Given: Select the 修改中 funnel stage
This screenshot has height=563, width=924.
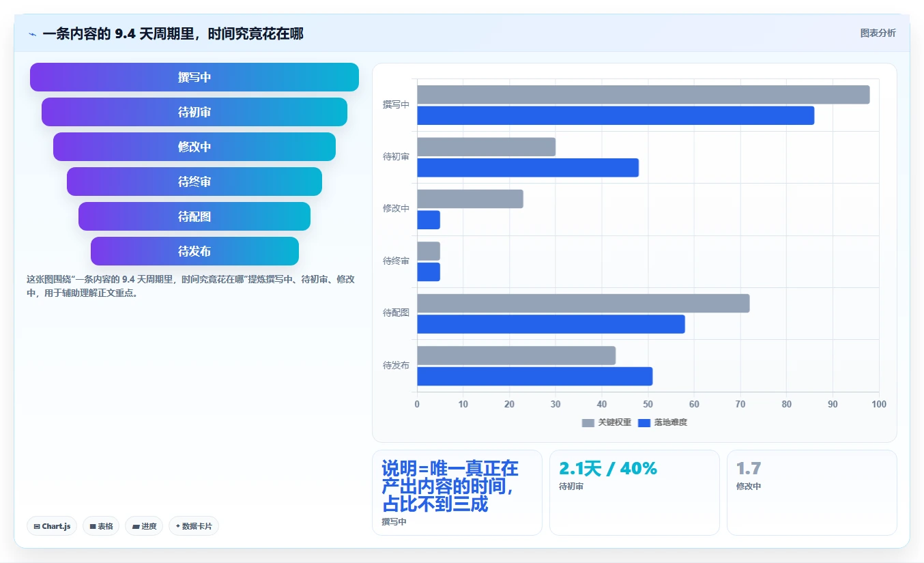Looking at the screenshot, I should pyautogui.click(x=194, y=147).
